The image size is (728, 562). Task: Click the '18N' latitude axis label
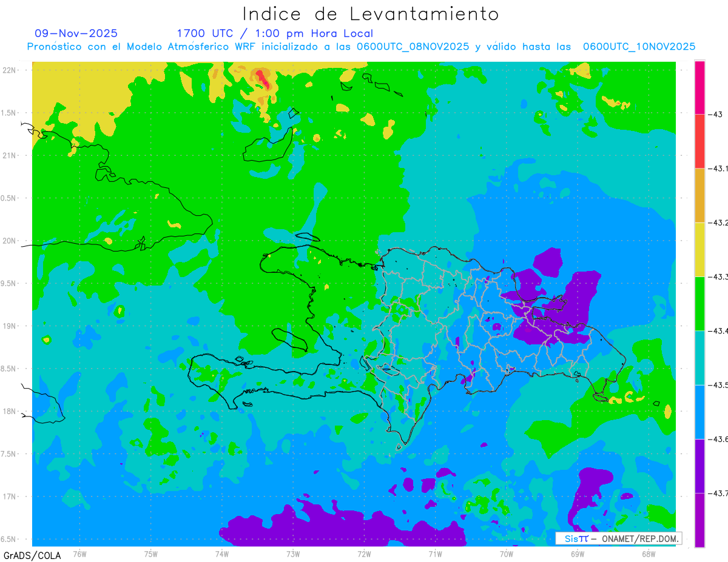point(10,412)
